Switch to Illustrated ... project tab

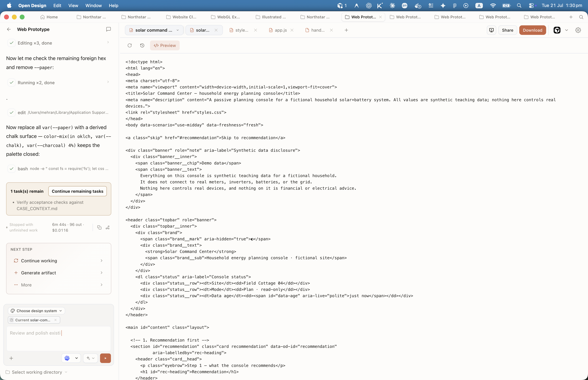pos(271,17)
